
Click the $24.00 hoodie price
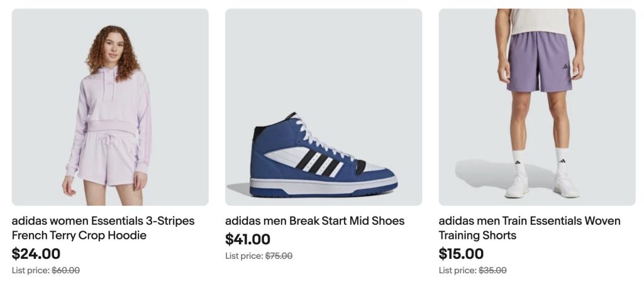(36, 254)
